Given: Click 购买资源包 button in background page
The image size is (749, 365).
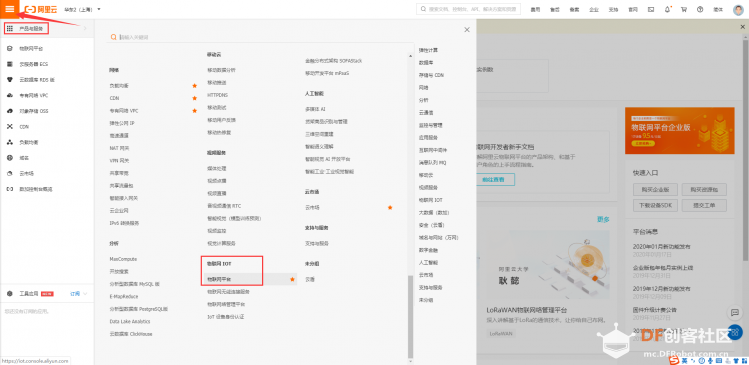Looking at the screenshot, I should [x=704, y=190].
